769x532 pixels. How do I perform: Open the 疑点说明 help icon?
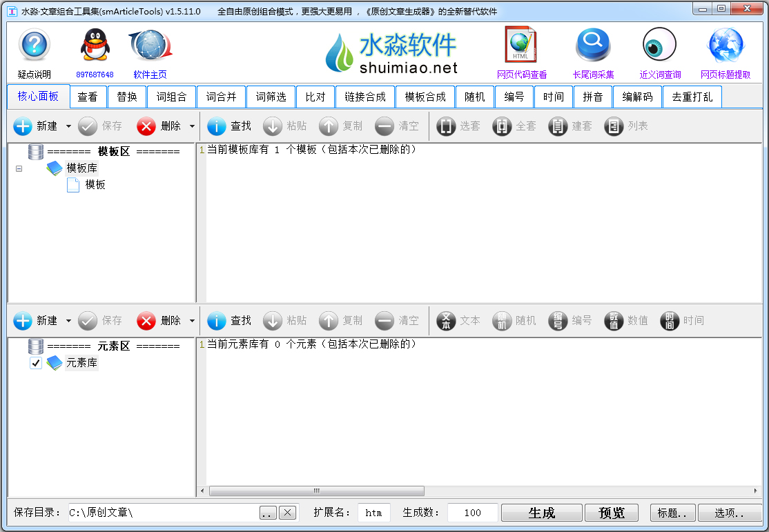pyautogui.click(x=34, y=44)
